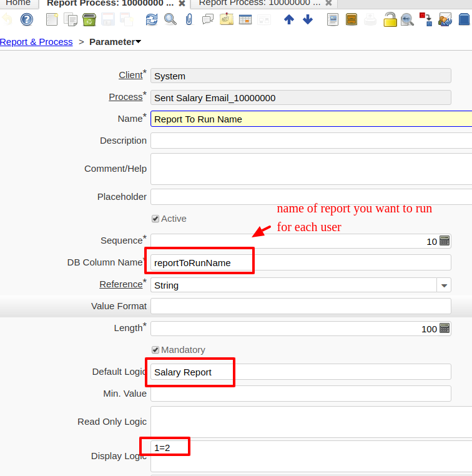Click the yellow padlock icon
Screen dimensions: 472x476
pyautogui.click(x=390, y=19)
